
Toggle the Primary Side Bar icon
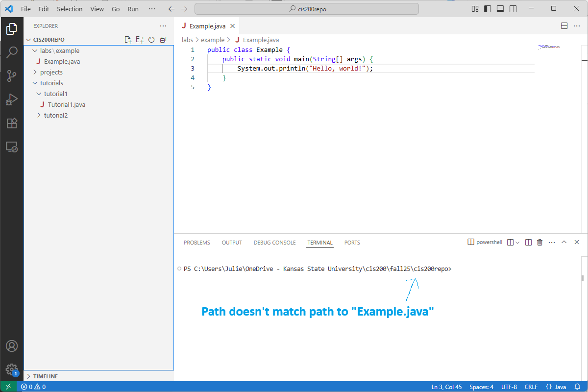[x=487, y=8]
